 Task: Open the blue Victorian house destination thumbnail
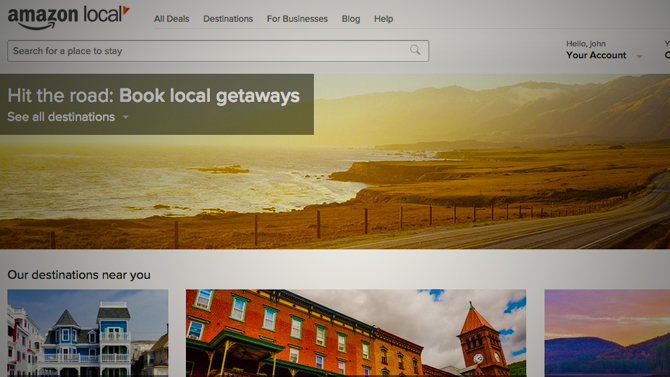click(x=88, y=333)
